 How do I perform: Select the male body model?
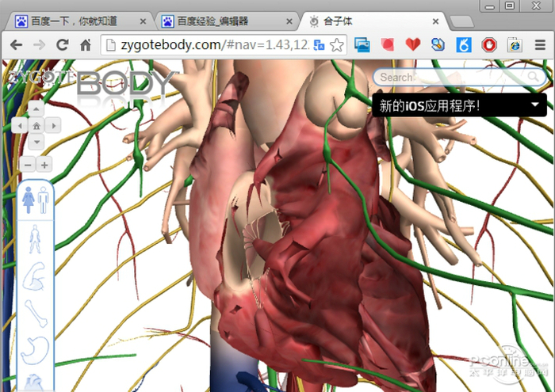click(43, 200)
